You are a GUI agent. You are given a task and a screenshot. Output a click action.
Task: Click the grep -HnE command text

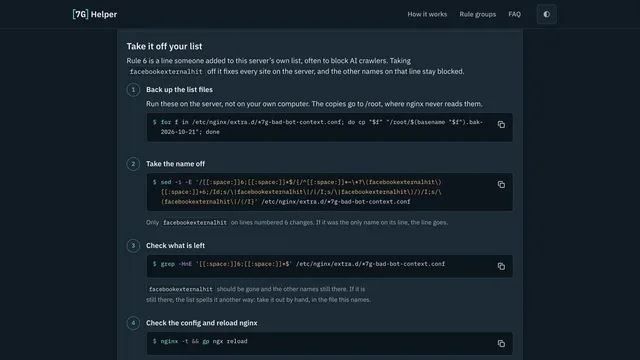302,264
